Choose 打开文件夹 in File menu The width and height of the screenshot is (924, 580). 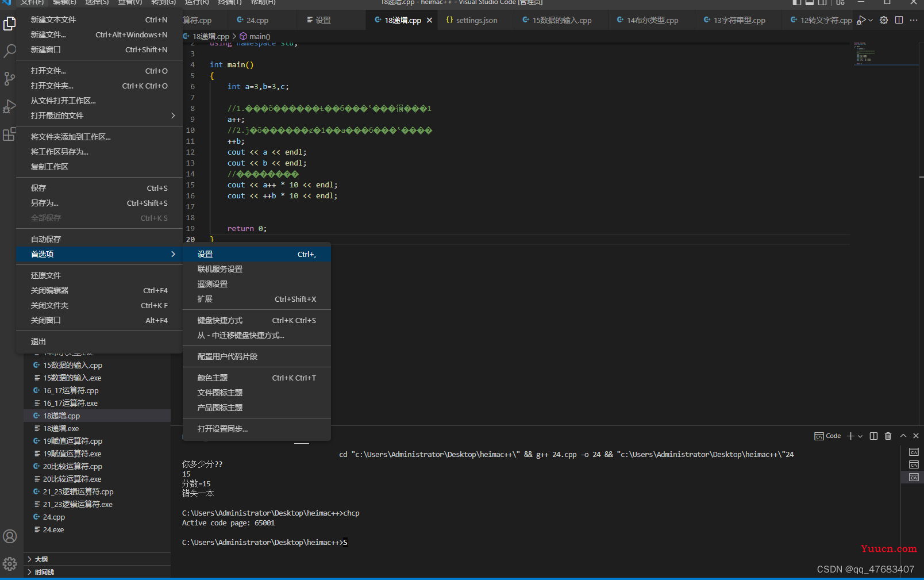click(x=99, y=86)
